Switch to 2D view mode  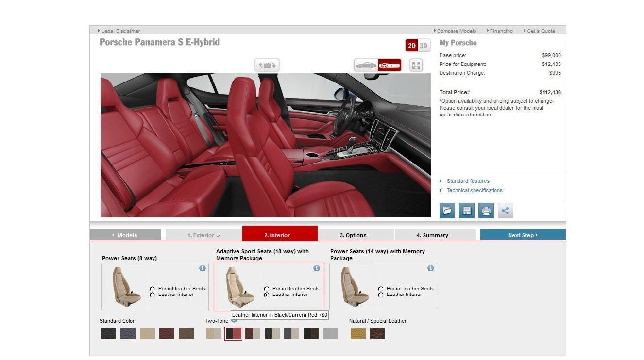tap(412, 46)
